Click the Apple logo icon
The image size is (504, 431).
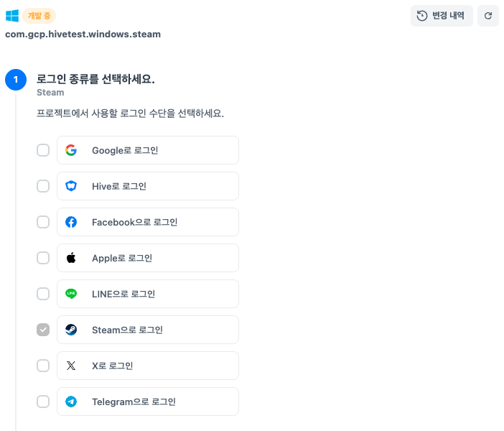[71, 258]
